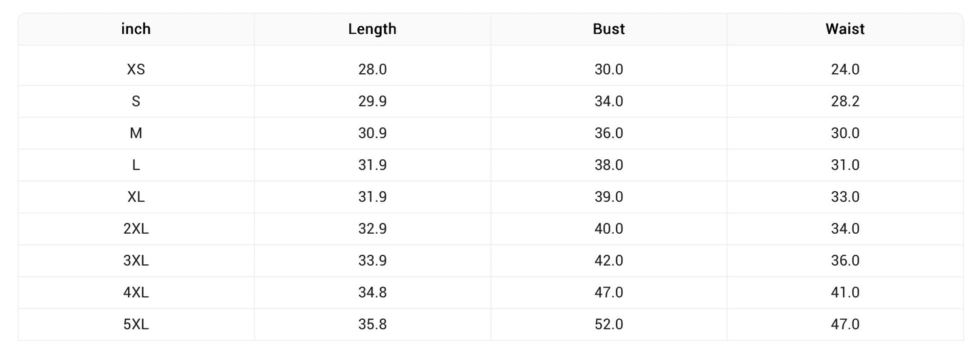Click the M bust value 36.0
This screenshot has height=351, width=980.
point(608,133)
